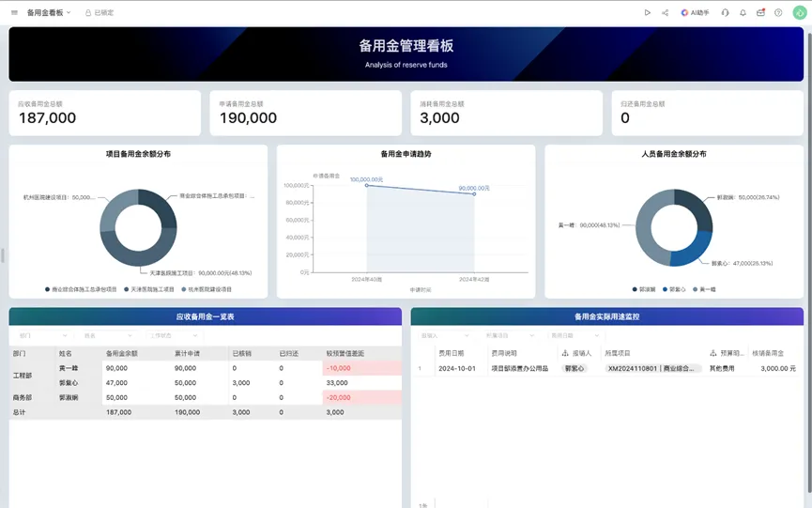Screen dimensions: 812x508
Task: Click the 消耗备用金总额 3,000 card
Action: (x=507, y=113)
